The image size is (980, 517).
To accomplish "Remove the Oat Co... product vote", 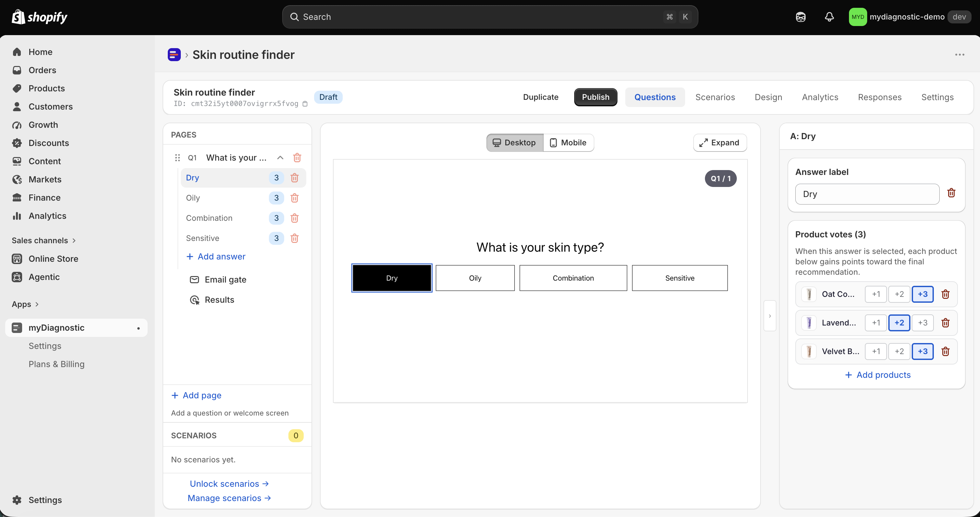I will click(x=946, y=294).
